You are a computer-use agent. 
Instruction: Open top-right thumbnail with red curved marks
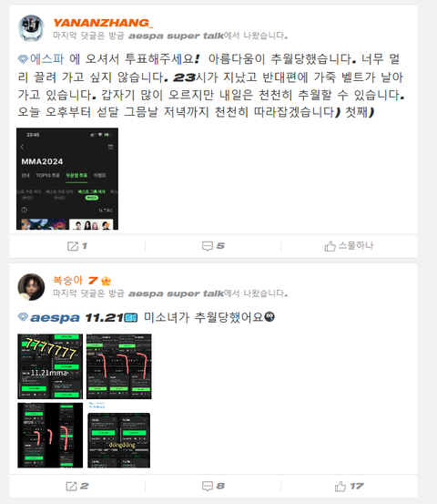[x=118, y=366]
